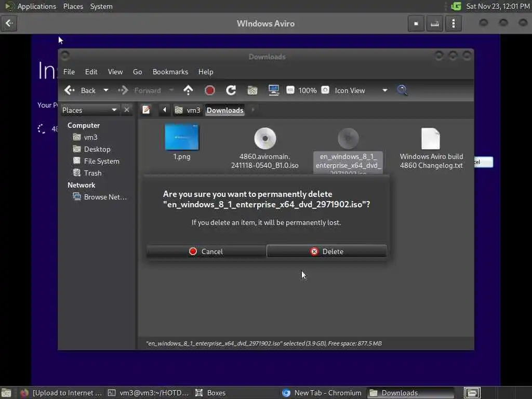Image resolution: width=532 pixels, height=399 pixels.
Task: Click the path bar right scroll arrow
Action: click(x=253, y=110)
